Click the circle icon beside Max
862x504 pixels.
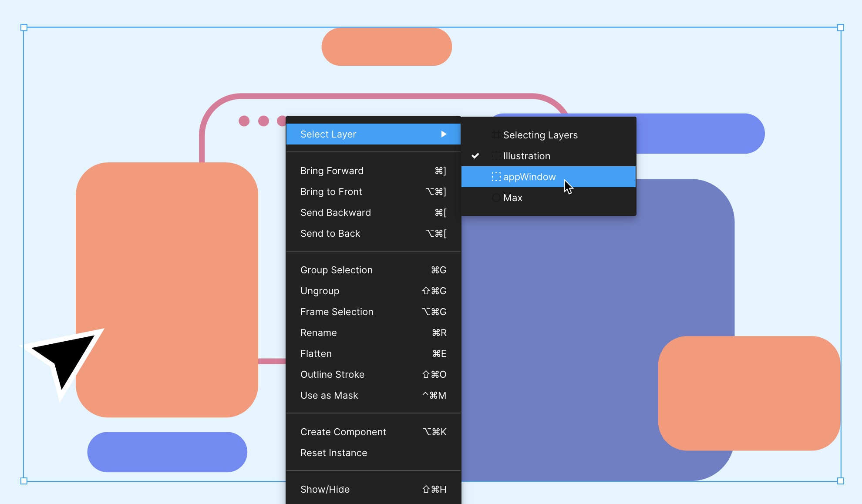tap(496, 198)
